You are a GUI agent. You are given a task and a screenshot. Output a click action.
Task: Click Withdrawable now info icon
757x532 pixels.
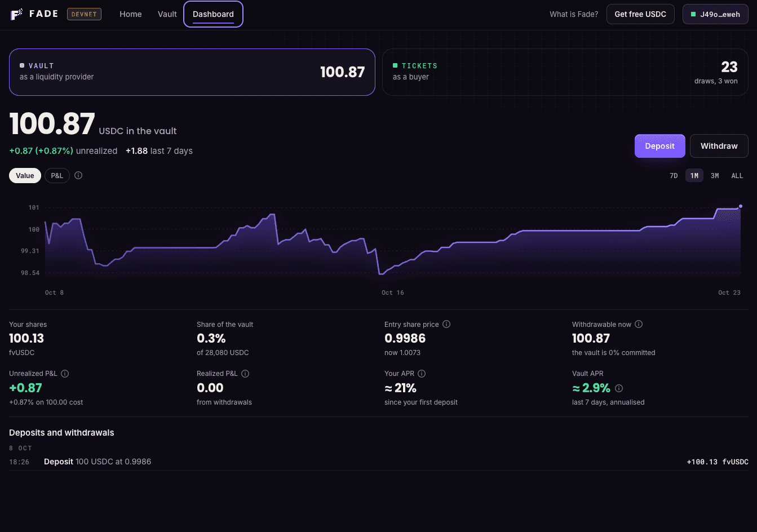tap(639, 324)
